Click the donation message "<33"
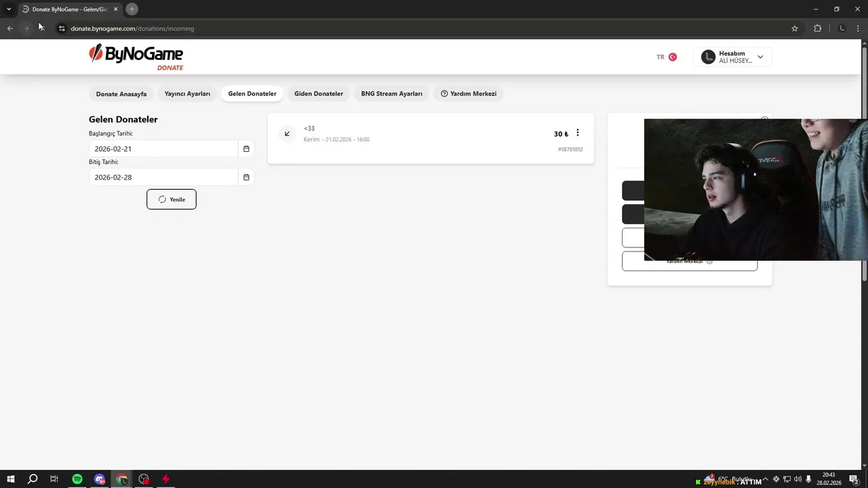868x488 pixels. pyautogui.click(x=309, y=128)
